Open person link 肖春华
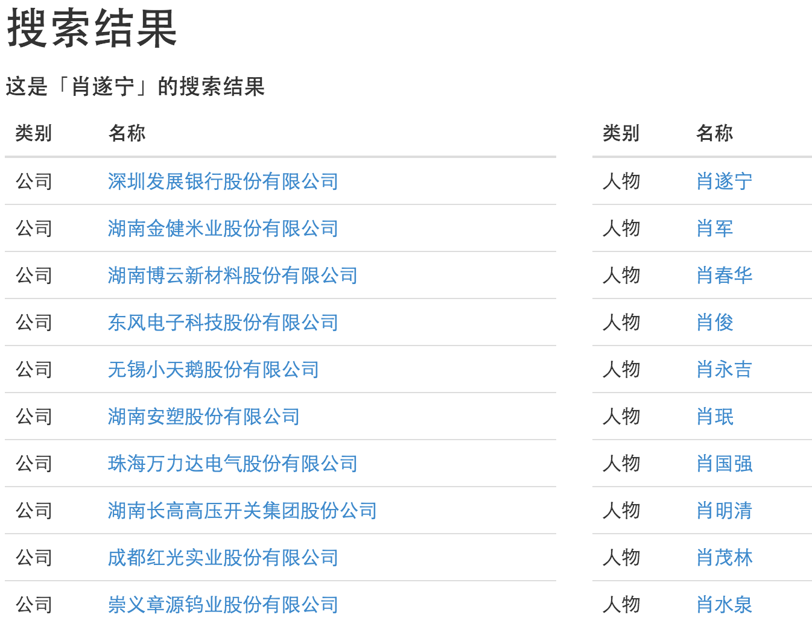The image size is (812, 644). (724, 276)
